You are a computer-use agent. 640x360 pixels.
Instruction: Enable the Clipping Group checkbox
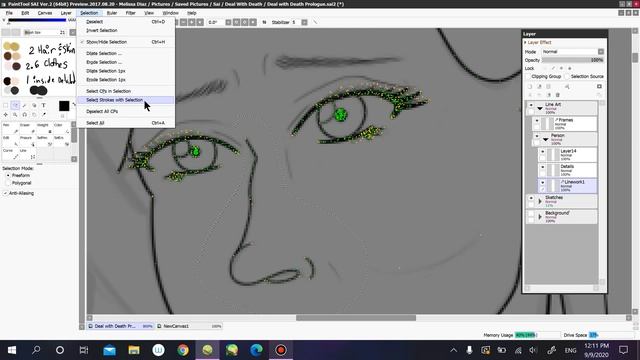click(x=528, y=76)
